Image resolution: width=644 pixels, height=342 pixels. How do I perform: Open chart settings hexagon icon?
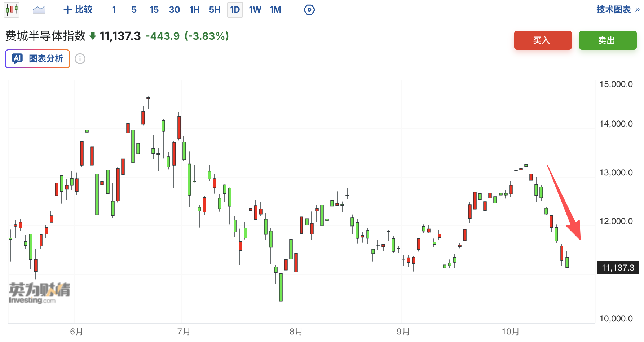pyautogui.click(x=309, y=10)
